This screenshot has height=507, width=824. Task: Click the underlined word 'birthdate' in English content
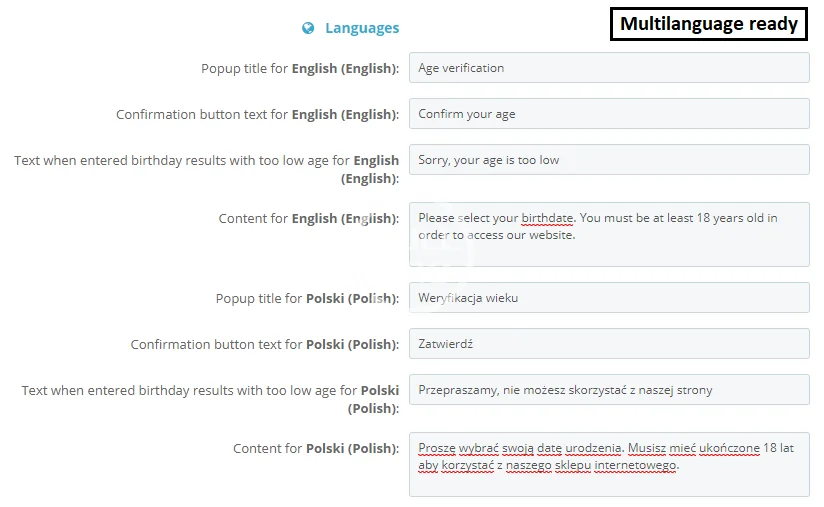point(545,218)
